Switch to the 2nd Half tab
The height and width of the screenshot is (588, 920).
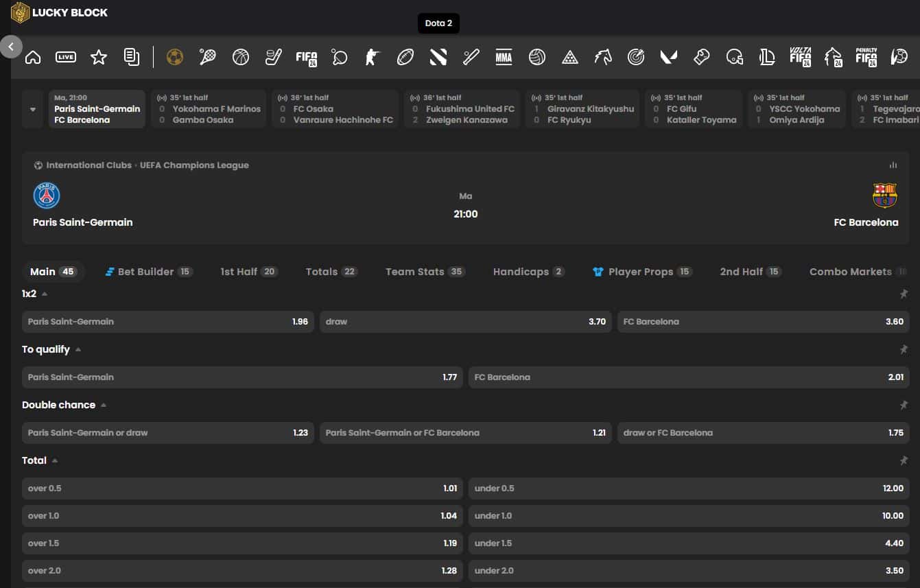tap(751, 272)
